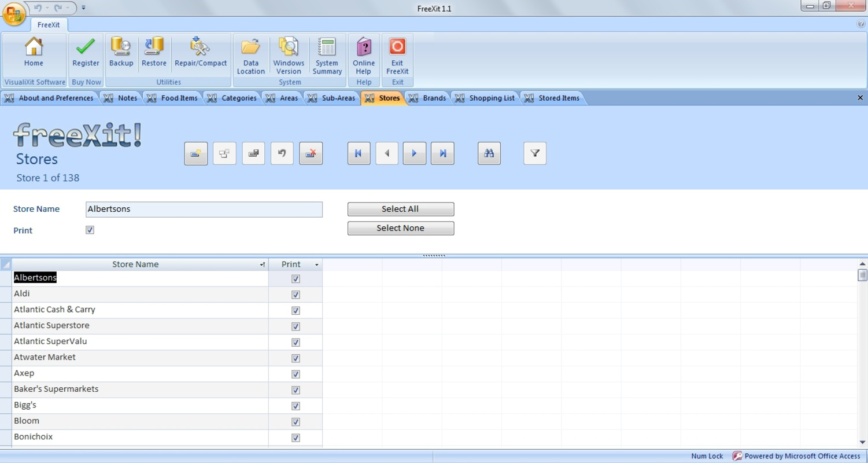This screenshot has width=868, height=463.
Task: Open the Store Name column sort dropdown
Action: (x=263, y=264)
